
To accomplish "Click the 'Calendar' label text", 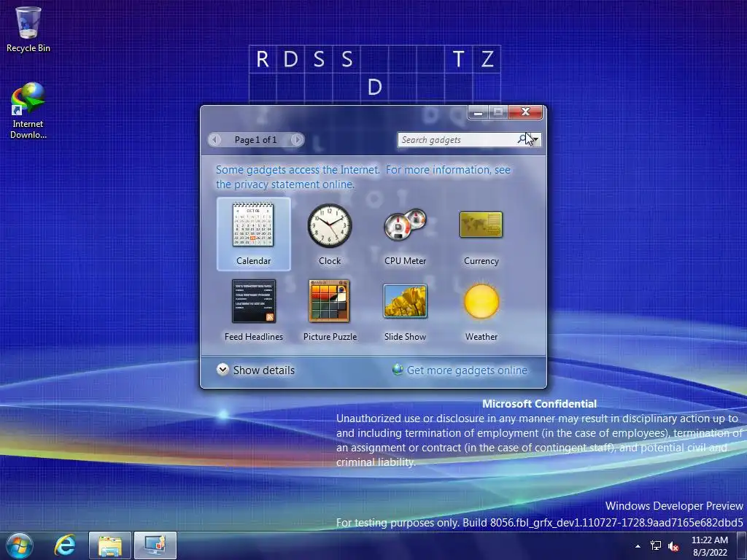I will point(253,261).
